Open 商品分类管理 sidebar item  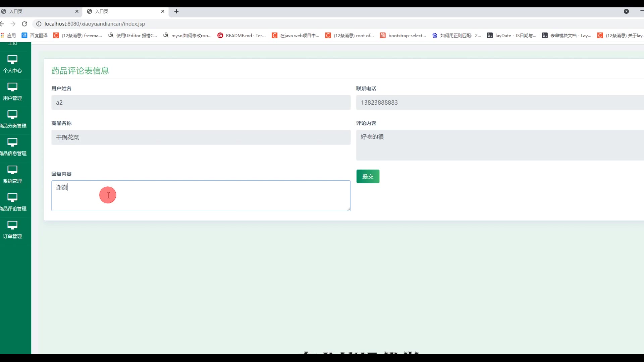[x=13, y=119]
